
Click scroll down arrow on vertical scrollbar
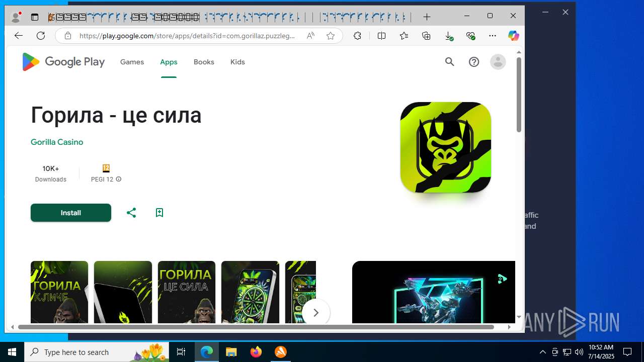pos(519,317)
